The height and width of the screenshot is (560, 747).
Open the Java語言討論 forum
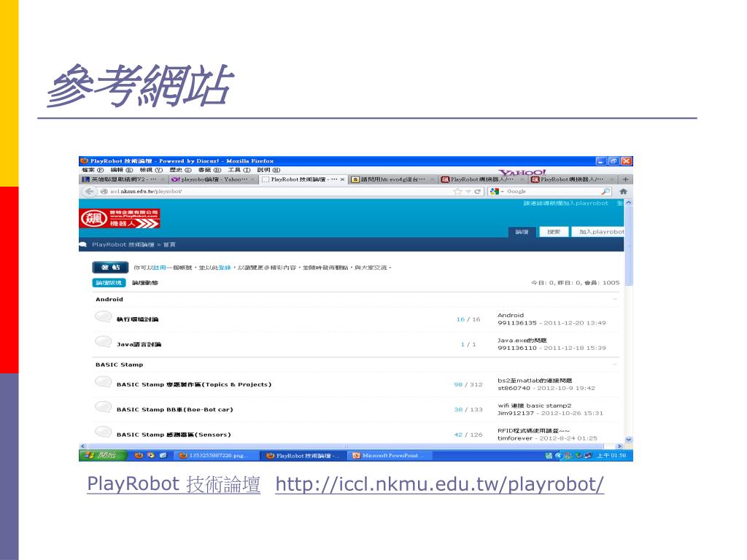(139, 344)
